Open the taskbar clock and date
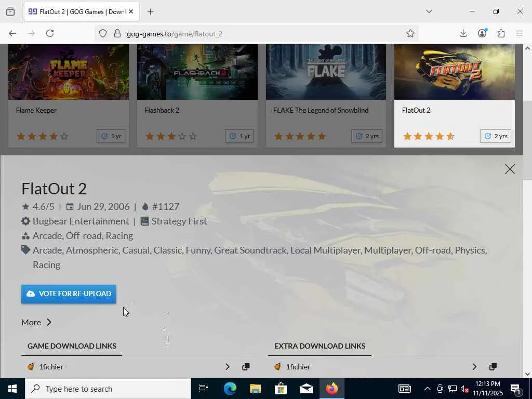 pos(487,389)
